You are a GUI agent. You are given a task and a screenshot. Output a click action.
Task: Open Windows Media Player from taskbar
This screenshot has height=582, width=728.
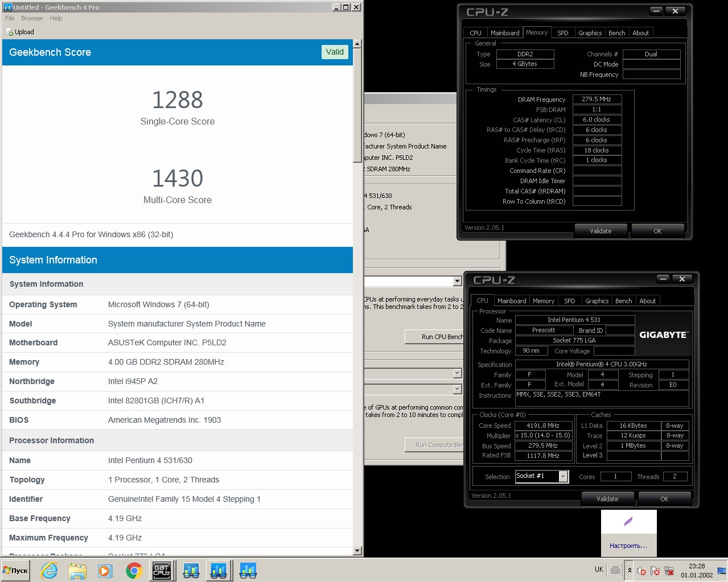click(105, 570)
